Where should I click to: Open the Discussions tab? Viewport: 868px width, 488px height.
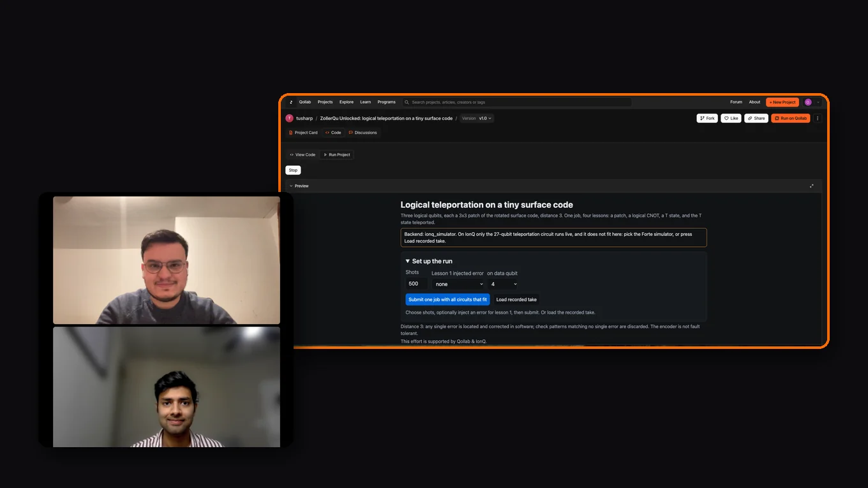(363, 133)
